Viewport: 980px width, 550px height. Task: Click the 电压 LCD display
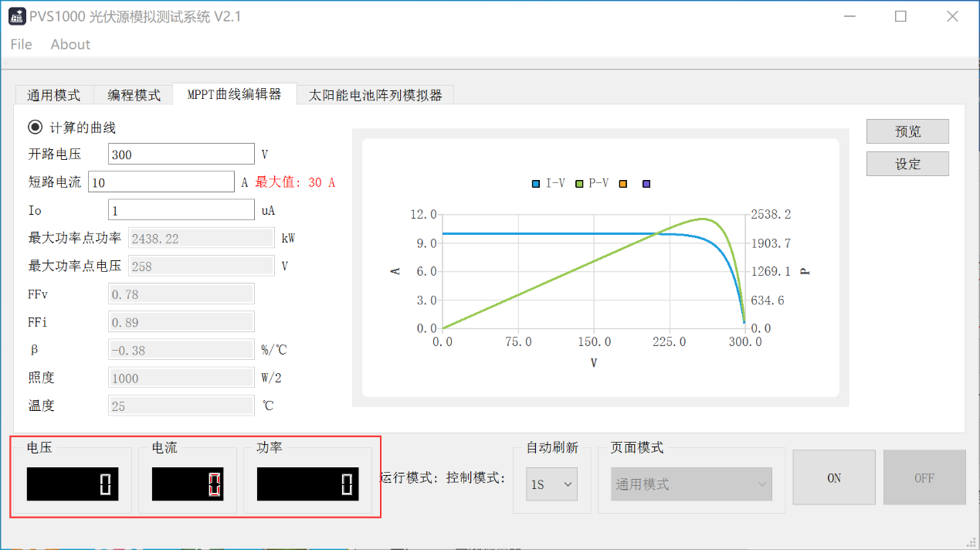coord(73,484)
